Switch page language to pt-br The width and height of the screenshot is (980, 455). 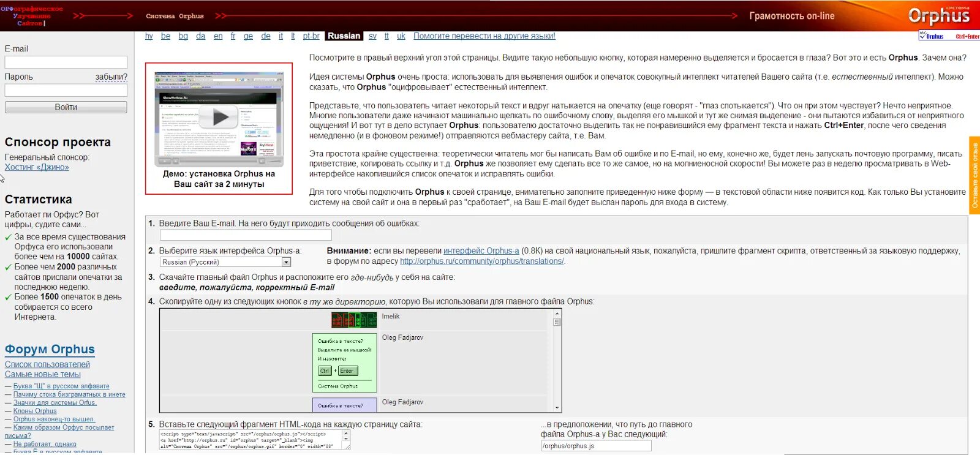[x=311, y=36]
